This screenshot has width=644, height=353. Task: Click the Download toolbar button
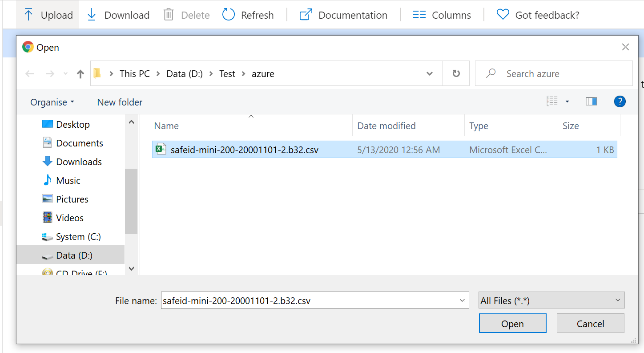tap(118, 15)
